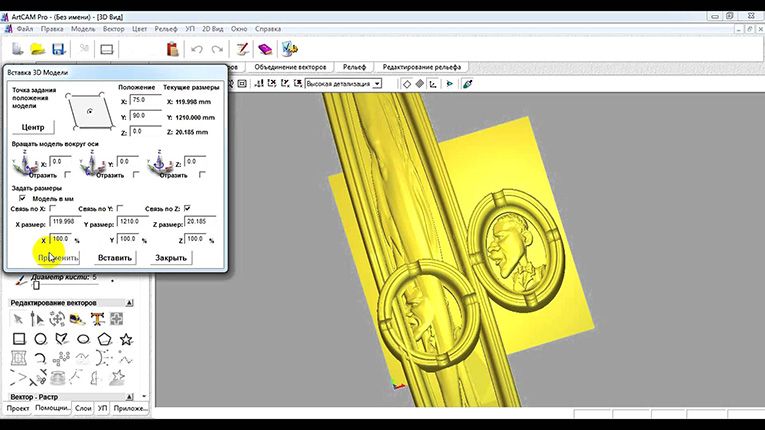Click the Undo arrow icon
Viewport: 765px width, 430px height.
point(197,49)
